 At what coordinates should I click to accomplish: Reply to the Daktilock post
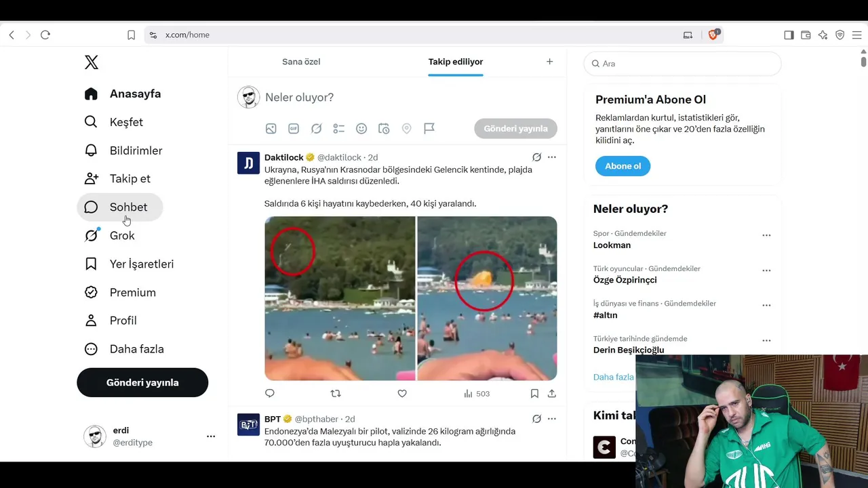pyautogui.click(x=270, y=393)
